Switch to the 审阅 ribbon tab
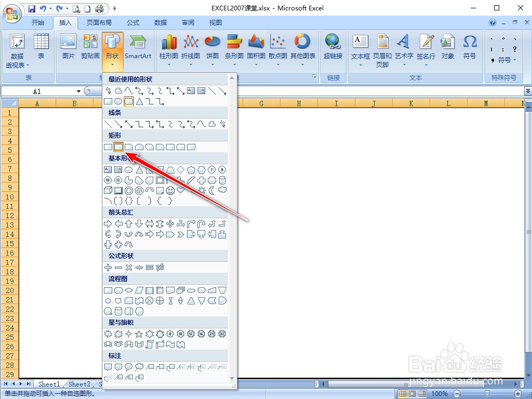 [188, 23]
